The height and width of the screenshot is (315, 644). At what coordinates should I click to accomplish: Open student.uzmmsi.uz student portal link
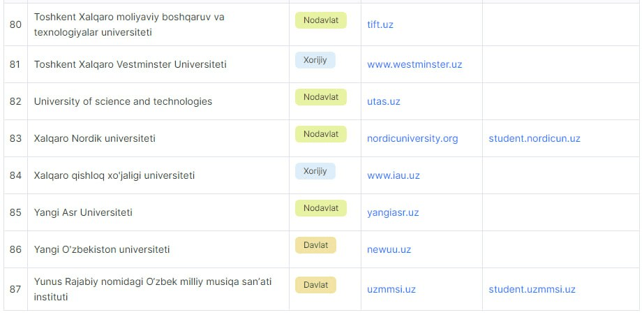pyautogui.click(x=532, y=289)
